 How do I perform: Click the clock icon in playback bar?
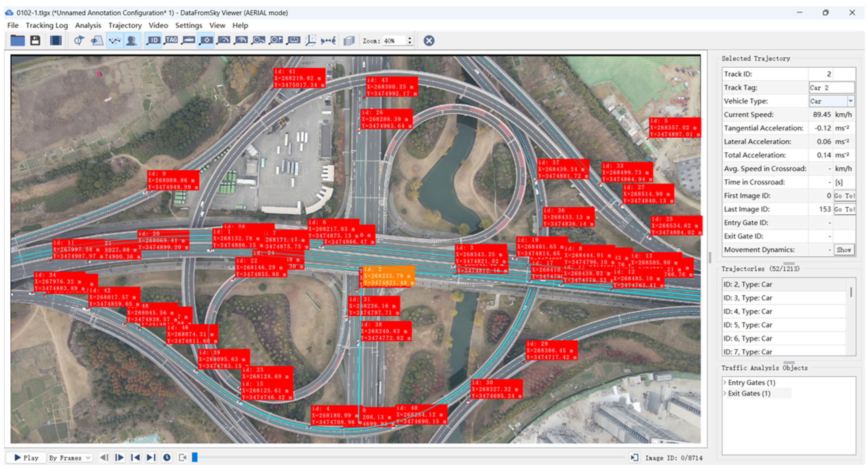pos(167,458)
